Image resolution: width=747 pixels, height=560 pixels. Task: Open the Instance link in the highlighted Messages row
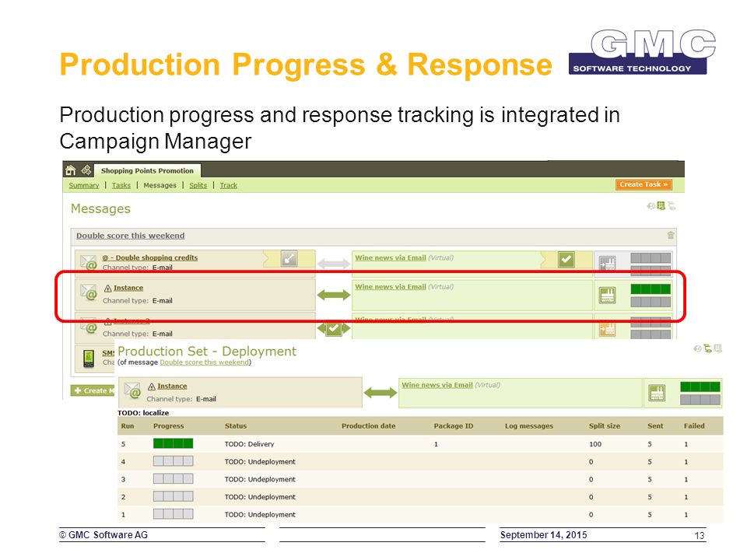point(128,288)
